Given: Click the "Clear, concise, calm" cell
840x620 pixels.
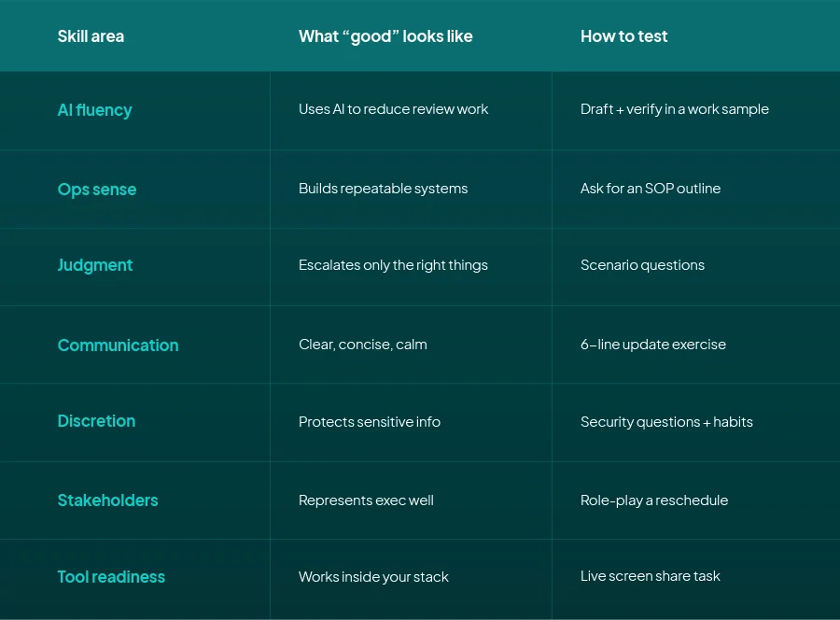Looking at the screenshot, I should (x=362, y=345).
